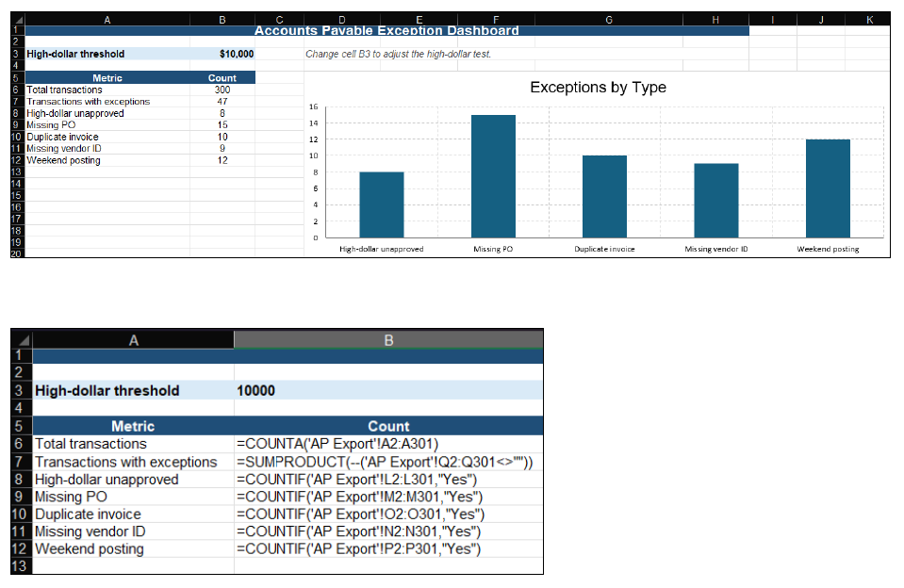The image size is (904, 588).
Task: Click 'Transactions with exceptions' label in top sheet
Action: (89, 102)
